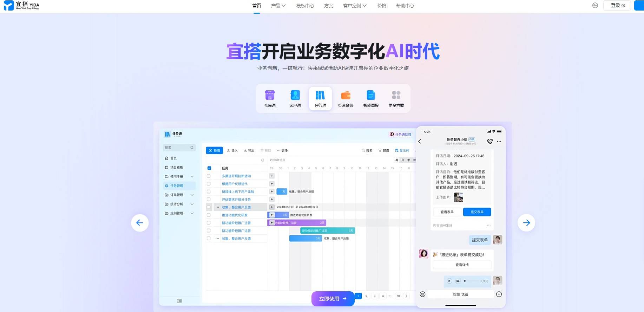
Task: Expand the 产品 dropdown menu
Action: pos(278,6)
